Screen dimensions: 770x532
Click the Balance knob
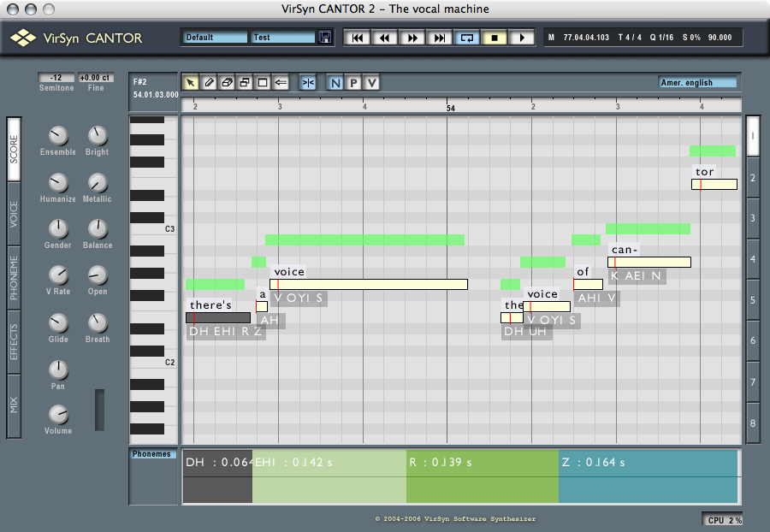[98, 229]
